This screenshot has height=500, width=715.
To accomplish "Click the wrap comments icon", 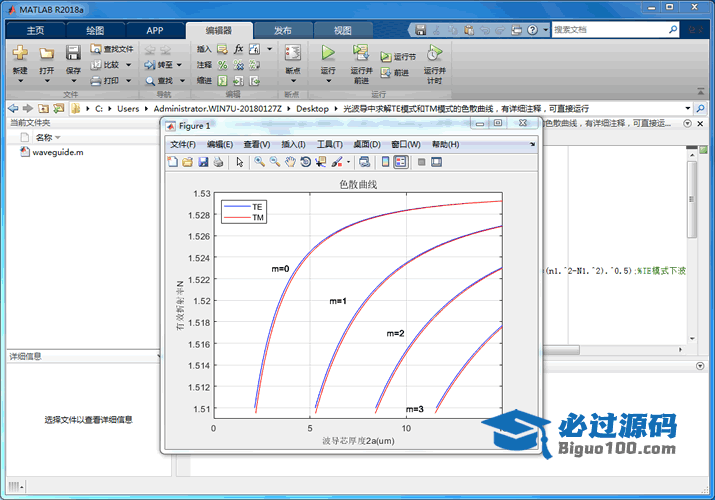I will (x=254, y=65).
